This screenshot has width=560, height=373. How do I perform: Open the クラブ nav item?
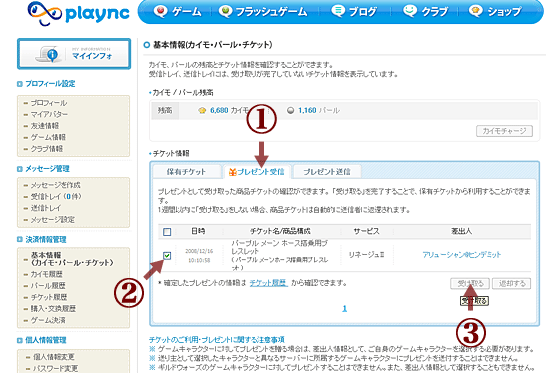click(425, 12)
